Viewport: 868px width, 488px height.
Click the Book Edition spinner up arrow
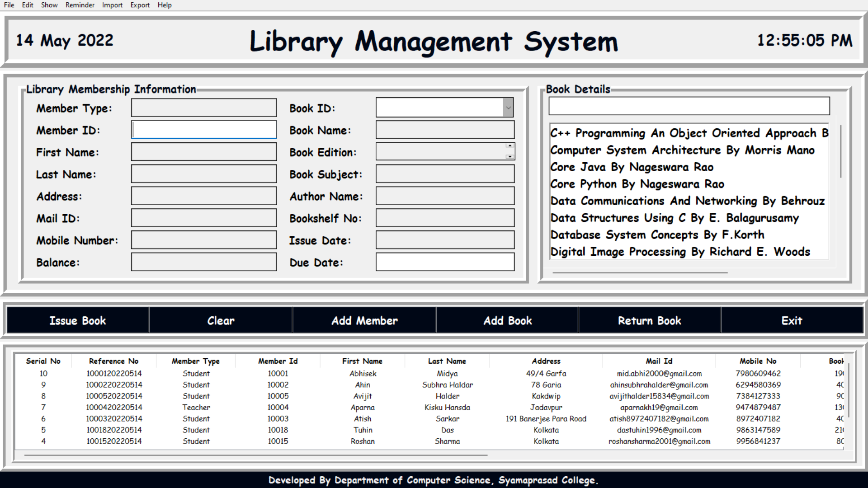coord(509,146)
